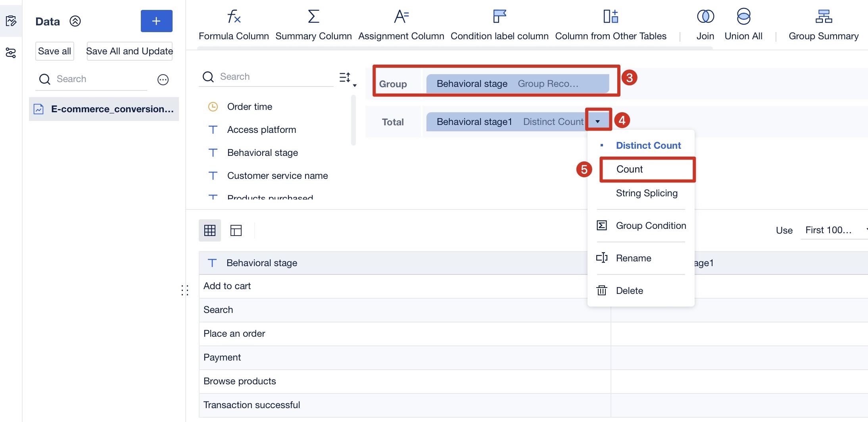
Task: Create an Assignment Column
Action: (401, 24)
